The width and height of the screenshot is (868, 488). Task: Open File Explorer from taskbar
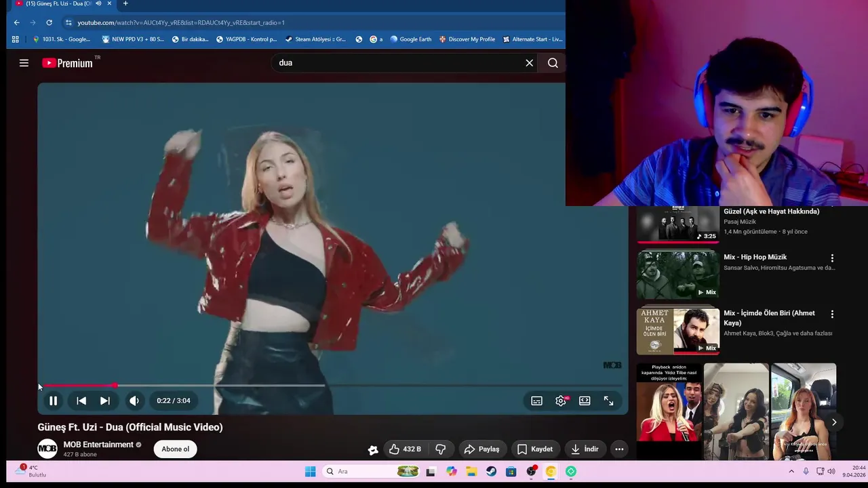click(471, 472)
